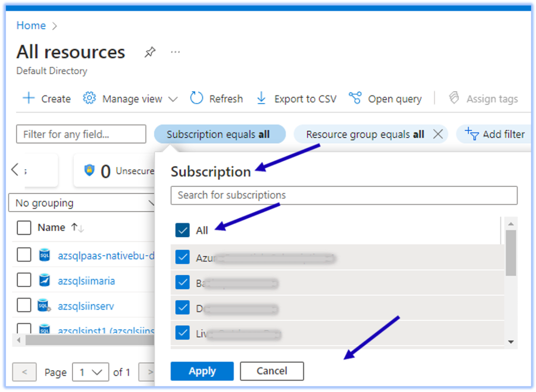The image size is (536, 392).
Task: Click the Cancel button
Action: [272, 371]
